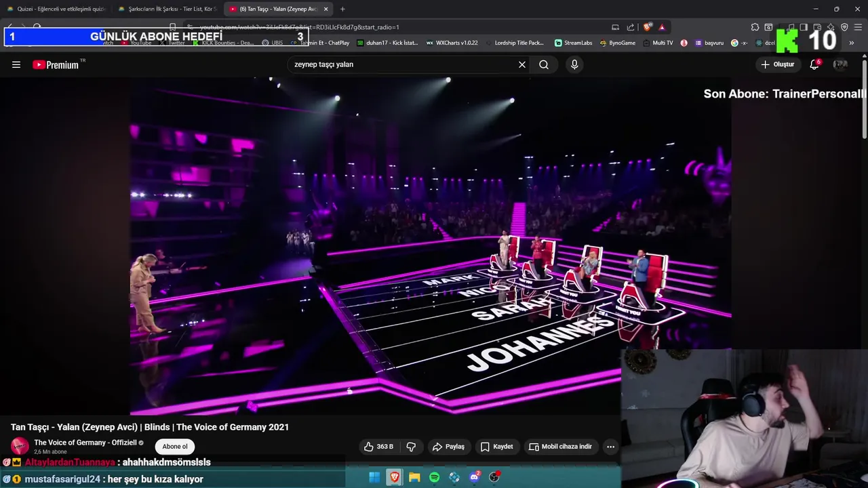Viewport: 868px width, 488px height.
Task: Open YouTube notifications bell
Action: coord(814,64)
